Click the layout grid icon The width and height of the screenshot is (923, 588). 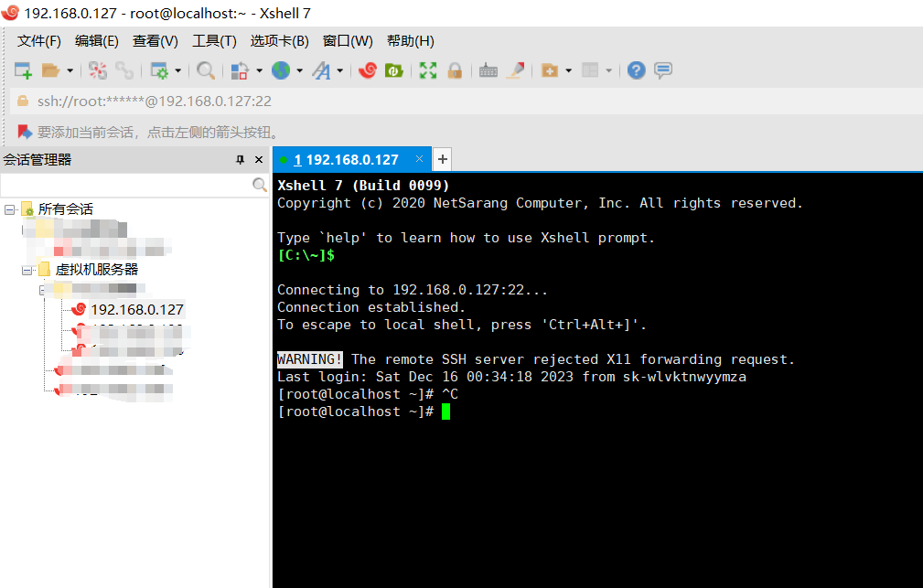(590, 70)
